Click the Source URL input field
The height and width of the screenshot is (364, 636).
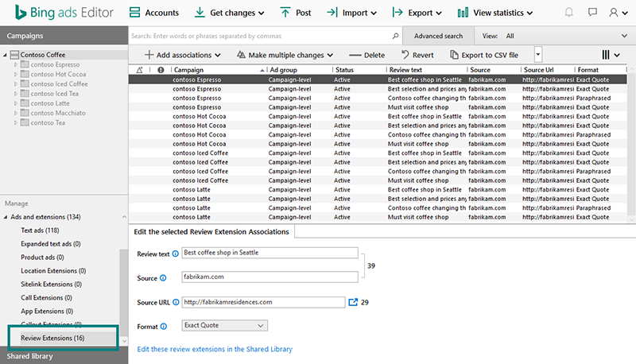263,302
